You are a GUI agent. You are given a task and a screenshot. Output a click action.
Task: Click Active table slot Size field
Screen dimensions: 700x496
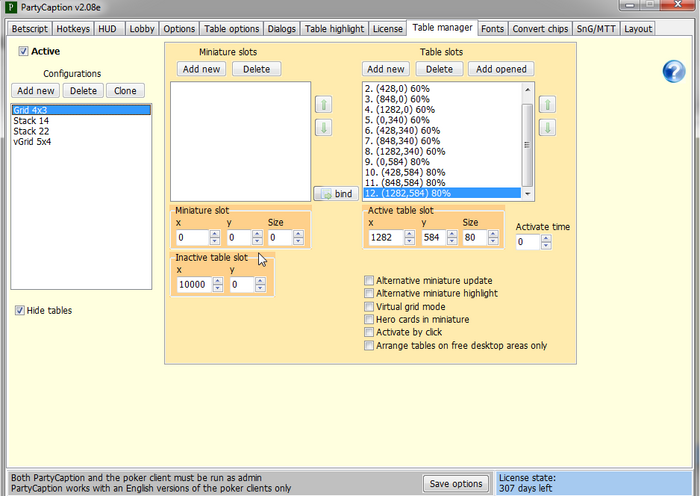(475, 238)
